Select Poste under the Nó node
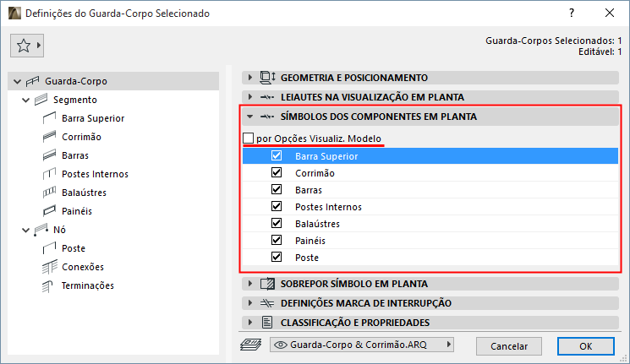630x364 pixels. [x=74, y=248]
